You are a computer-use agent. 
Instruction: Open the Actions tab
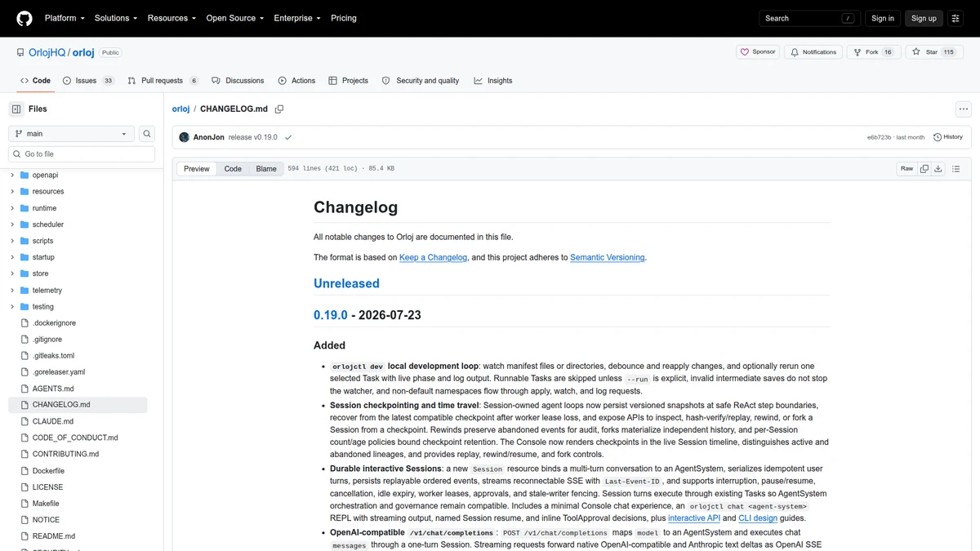pos(296,81)
